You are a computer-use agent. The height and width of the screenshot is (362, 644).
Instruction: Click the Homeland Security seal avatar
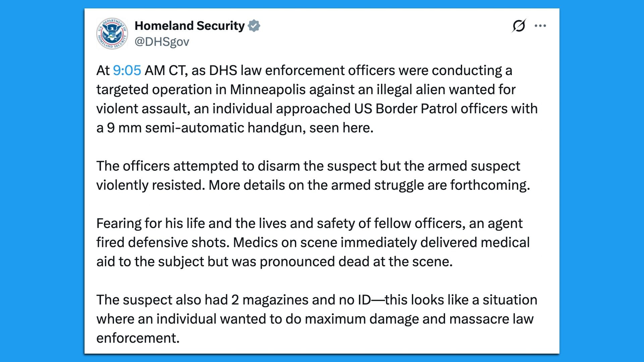tap(112, 34)
